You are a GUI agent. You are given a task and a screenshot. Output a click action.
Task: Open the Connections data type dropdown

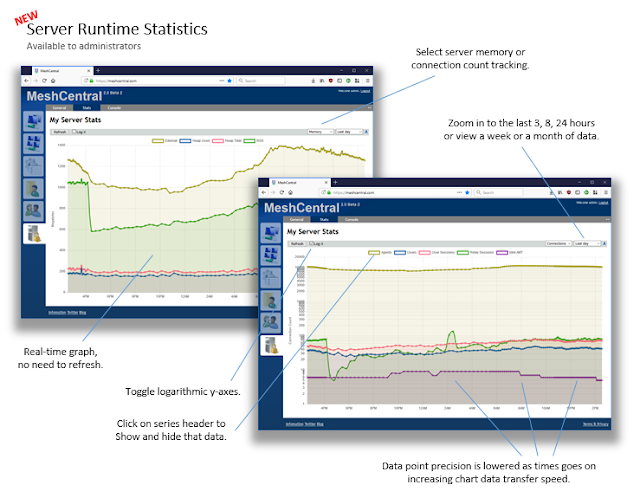558,244
